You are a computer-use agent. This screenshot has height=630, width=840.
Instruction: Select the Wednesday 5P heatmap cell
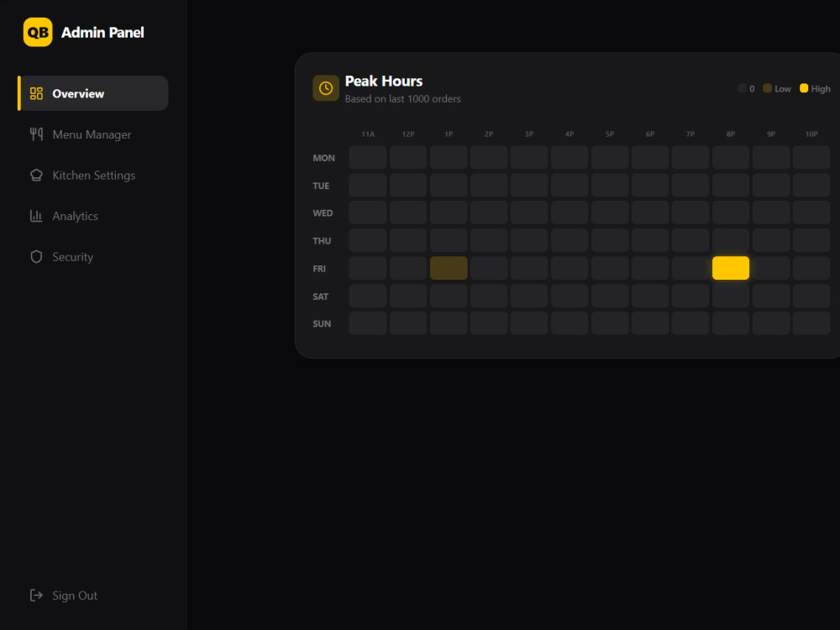(610, 213)
